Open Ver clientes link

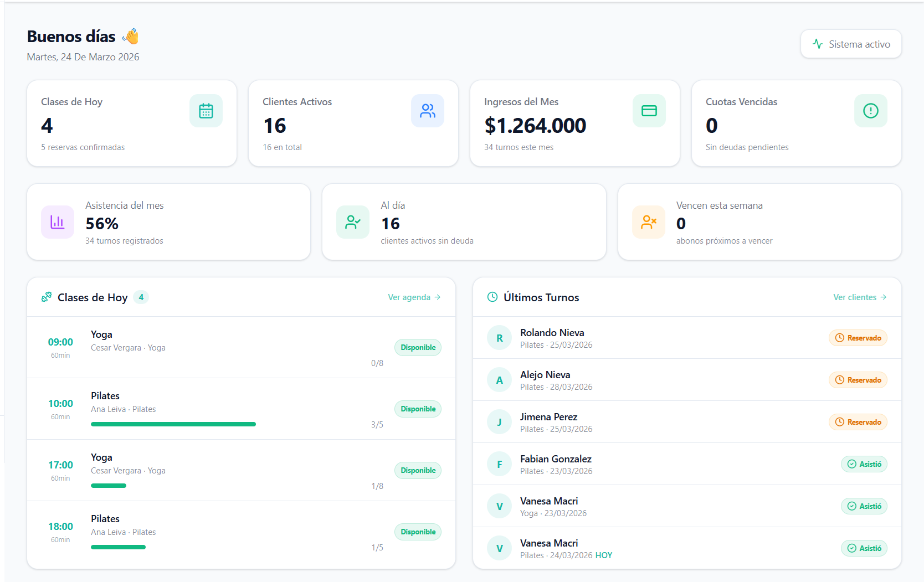pos(859,297)
